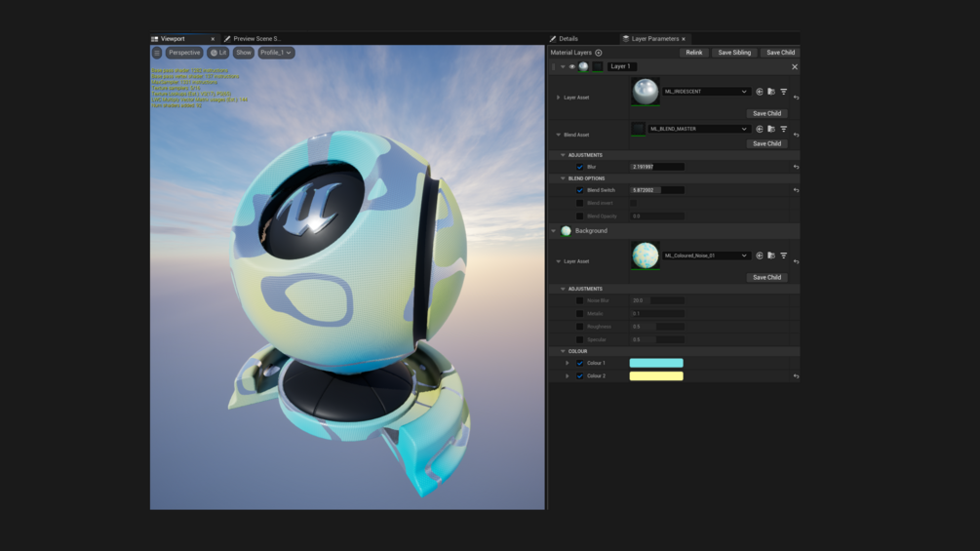Open the Lit view mode menu
Screen dimensions: 980x551
(218, 53)
